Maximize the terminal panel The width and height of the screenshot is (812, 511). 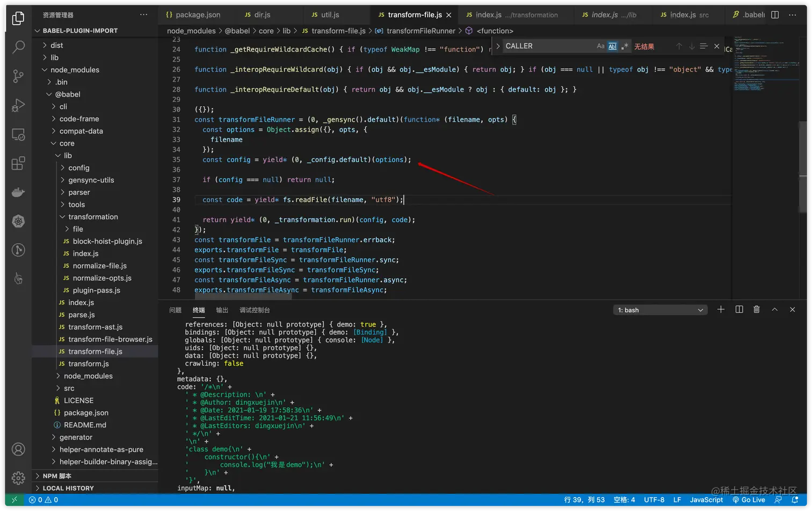point(774,310)
